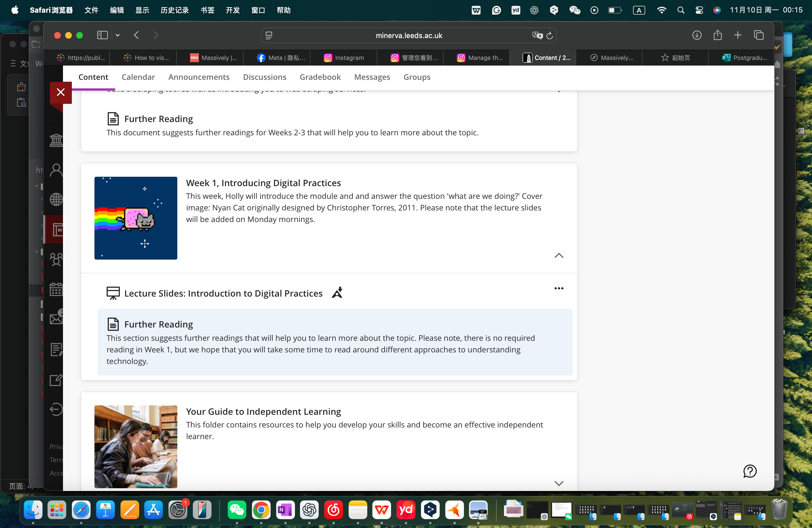Click the red X close panel button

pos(61,92)
